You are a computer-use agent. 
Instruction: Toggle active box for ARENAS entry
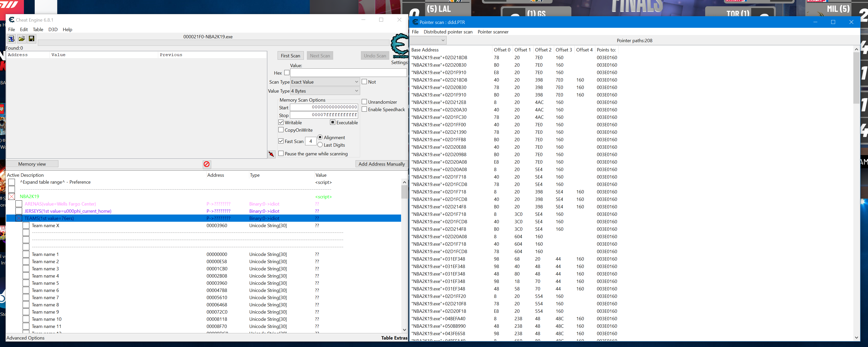coord(19,204)
